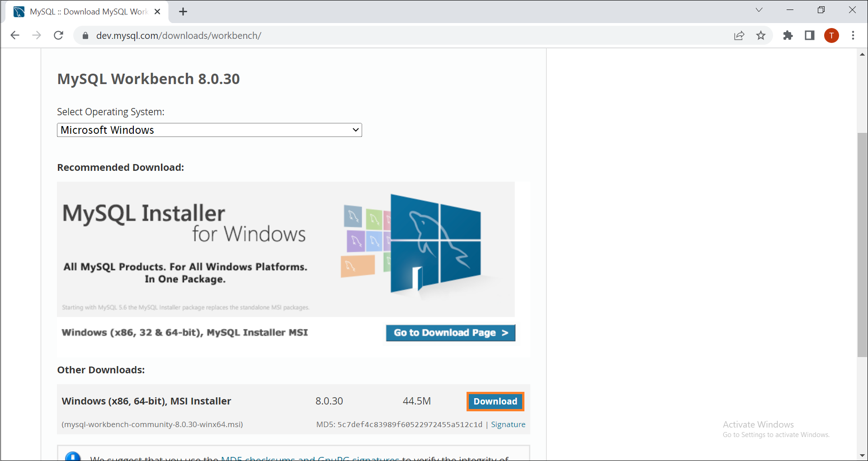Click Go to Download Page button
Screen dimensions: 868x461
451,333
